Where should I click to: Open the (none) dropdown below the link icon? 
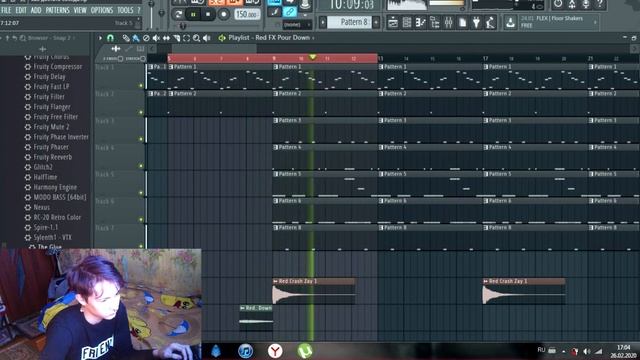click(x=297, y=25)
